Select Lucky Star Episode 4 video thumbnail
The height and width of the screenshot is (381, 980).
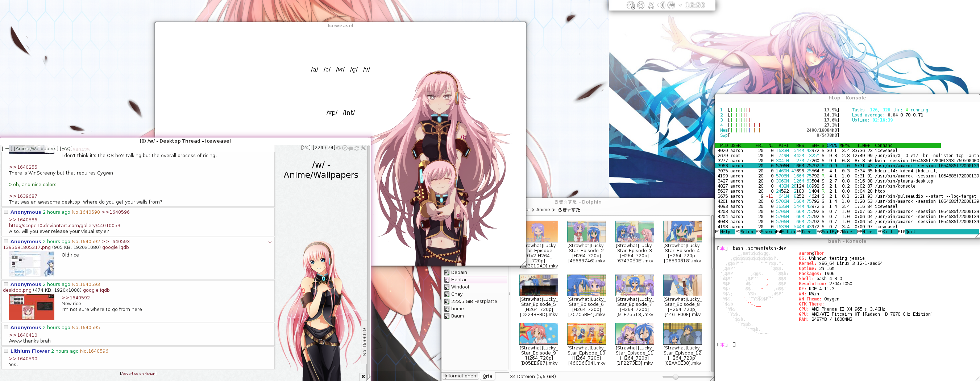(682, 232)
